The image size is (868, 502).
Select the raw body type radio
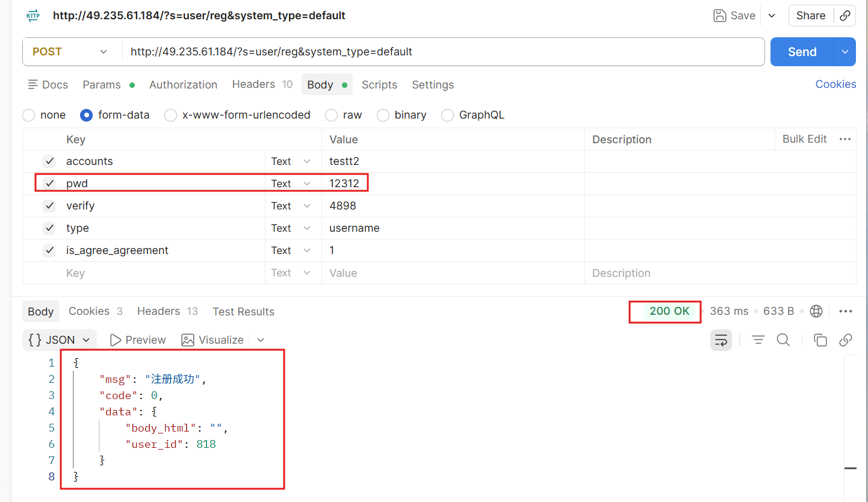[331, 115]
